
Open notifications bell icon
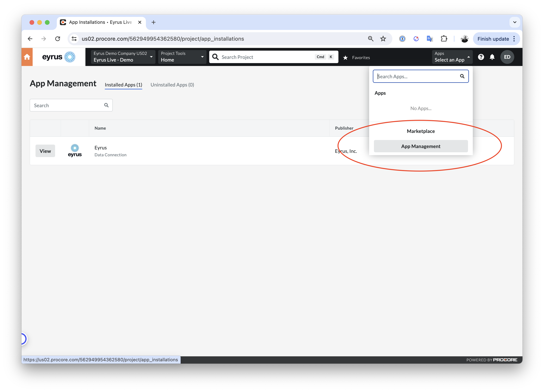492,57
